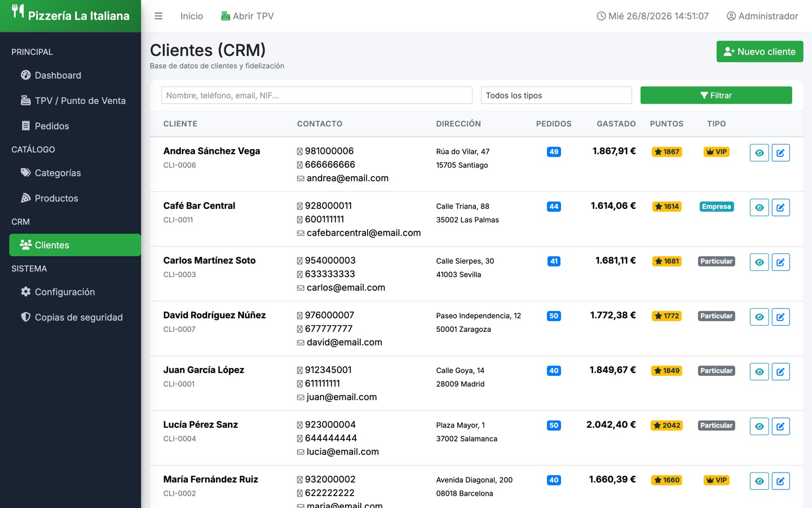Viewport: 812px width, 508px height.
Task: Select the andrea@email.com address
Action: pyautogui.click(x=347, y=178)
